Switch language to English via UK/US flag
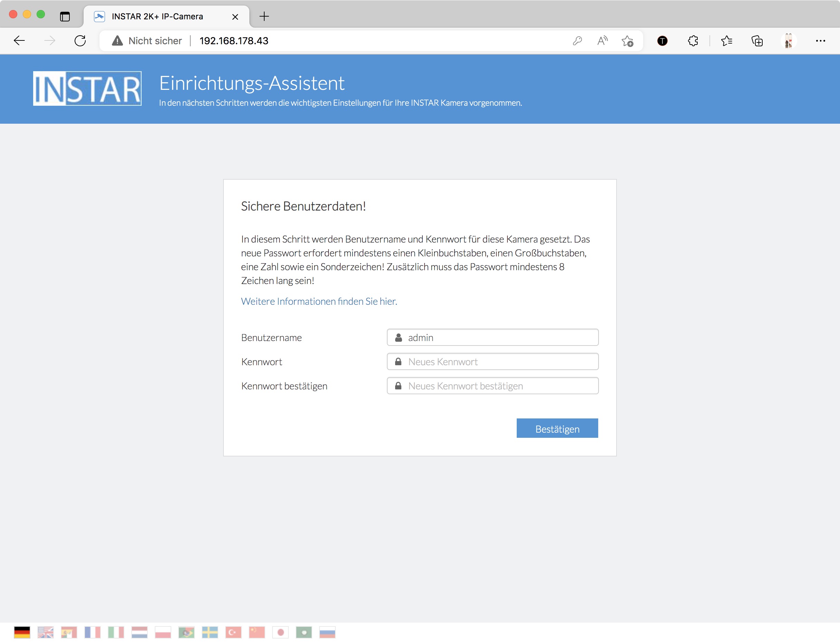This screenshot has width=840, height=642. 46,632
